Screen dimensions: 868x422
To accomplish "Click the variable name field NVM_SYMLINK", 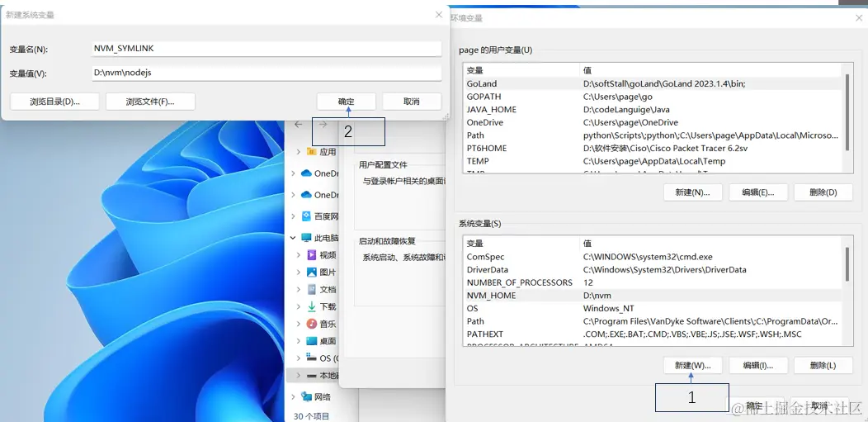I will (267, 49).
